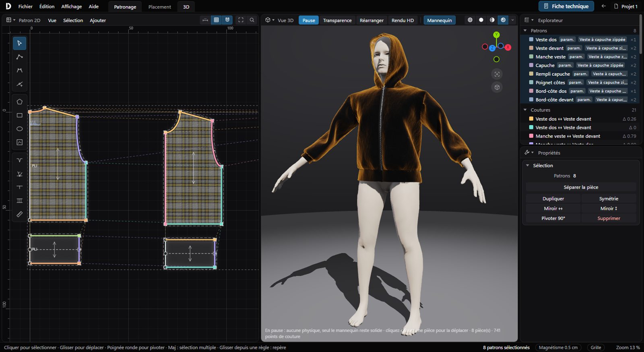Toggle magnet snapping in the 2D toolbar
This screenshot has height=352, width=644.
(x=227, y=20)
